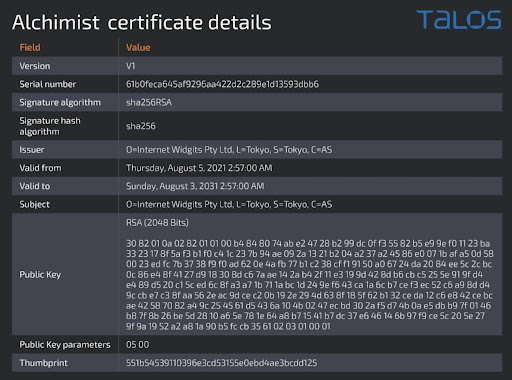Image resolution: width=512 pixels, height=380 pixels.
Task: Click the 'Public Key parameters' field label
Action: click(65, 345)
